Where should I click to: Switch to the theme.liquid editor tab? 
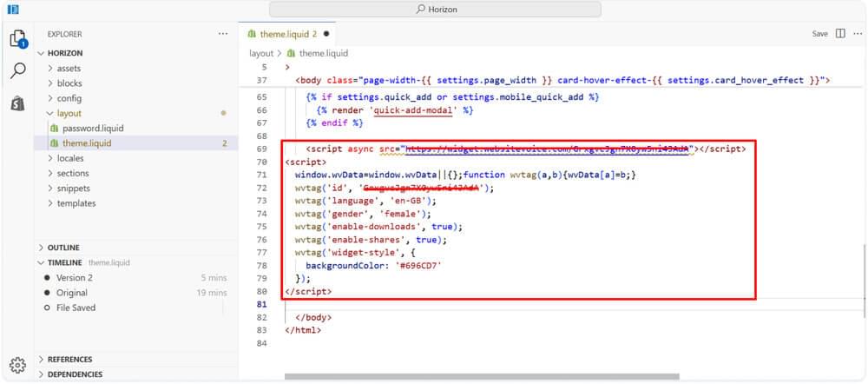[x=288, y=34]
